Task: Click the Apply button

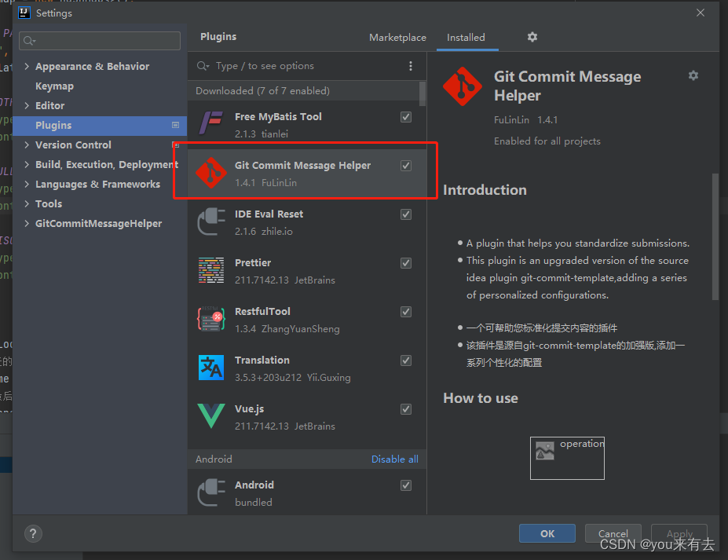Action: tap(679, 533)
